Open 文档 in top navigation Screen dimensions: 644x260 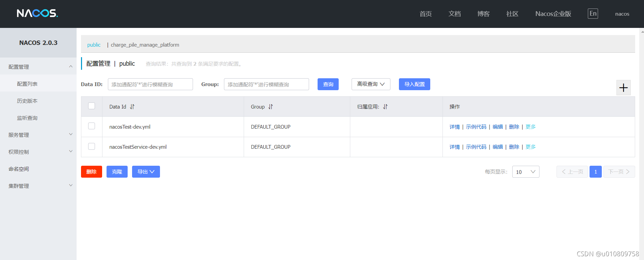pos(454,14)
